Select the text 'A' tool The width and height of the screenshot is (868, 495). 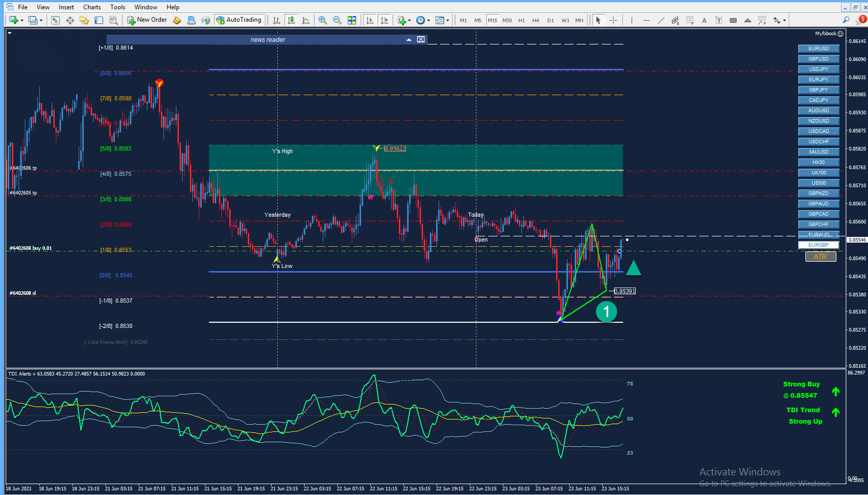(x=704, y=20)
